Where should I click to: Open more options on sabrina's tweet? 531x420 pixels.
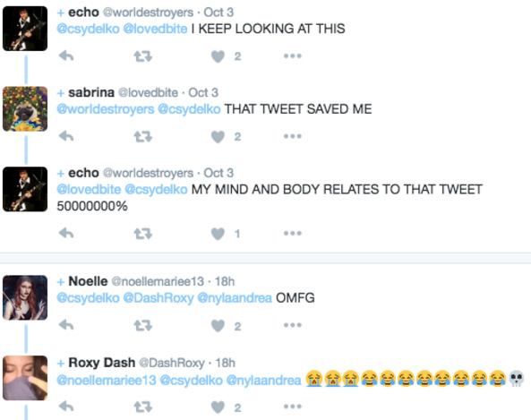293,136
